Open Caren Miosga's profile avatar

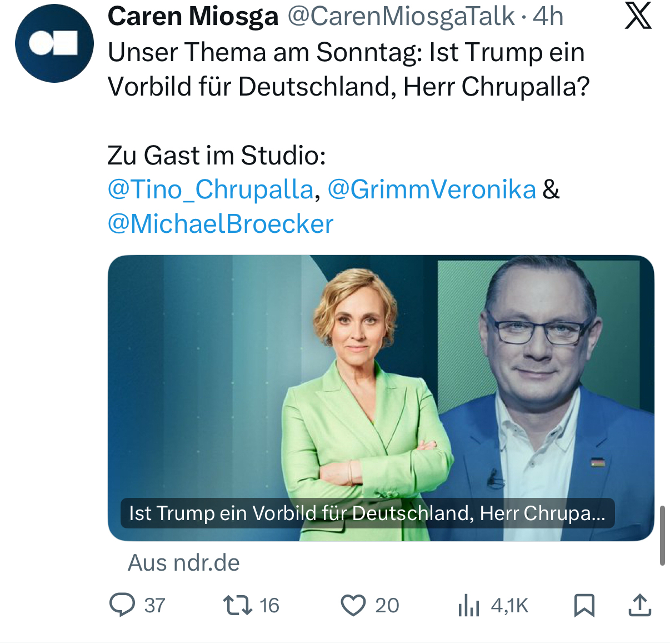[54, 43]
